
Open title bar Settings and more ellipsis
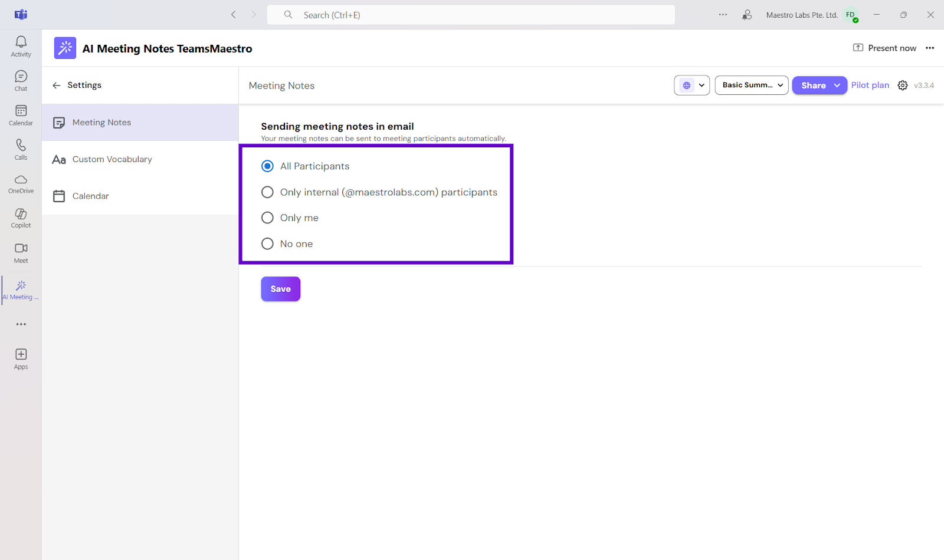click(x=723, y=15)
